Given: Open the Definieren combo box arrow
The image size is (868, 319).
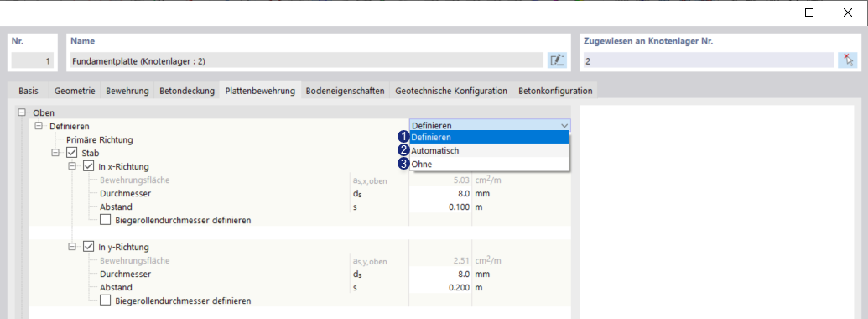Looking at the screenshot, I should (x=564, y=126).
